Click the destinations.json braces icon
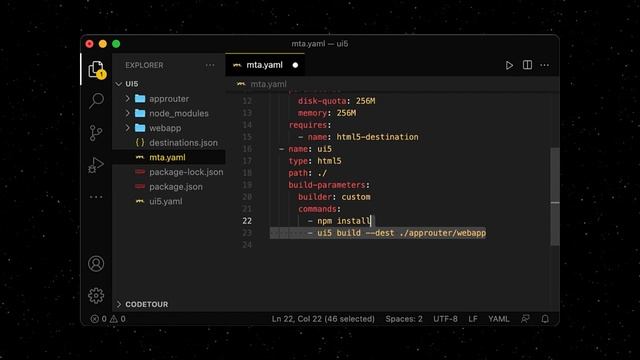 click(x=140, y=142)
